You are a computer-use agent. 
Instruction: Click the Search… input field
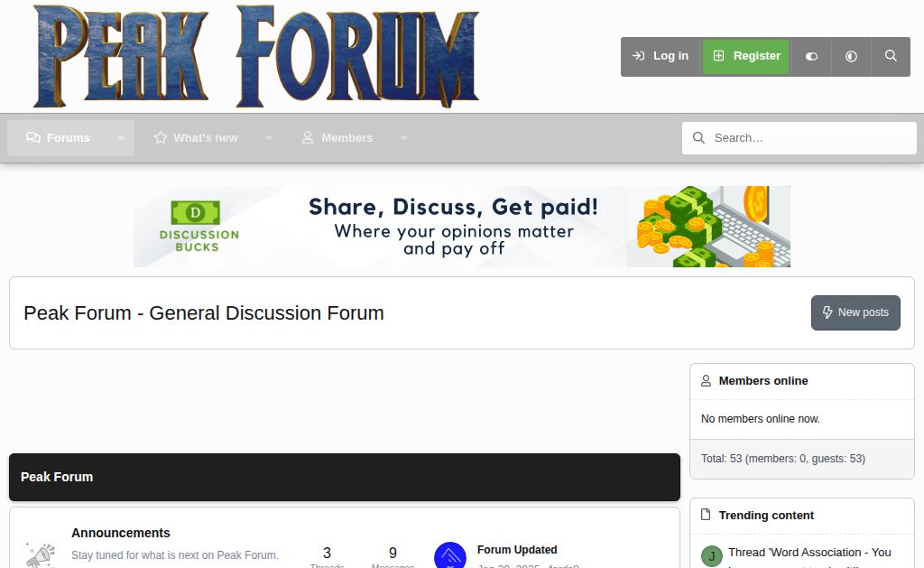799,138
